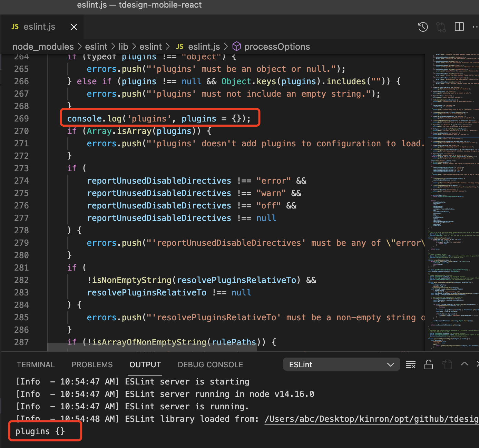Open the More Actions ellipsis icon

pos(476,27)
